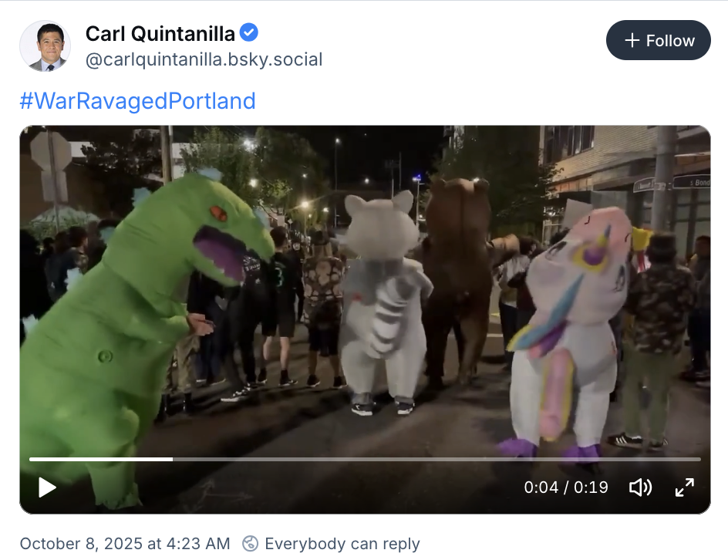Click the Carl Quintanilla display name
The width and height of the screenshot is (728, 560).
pyautogui.click(x=160, y=34)
